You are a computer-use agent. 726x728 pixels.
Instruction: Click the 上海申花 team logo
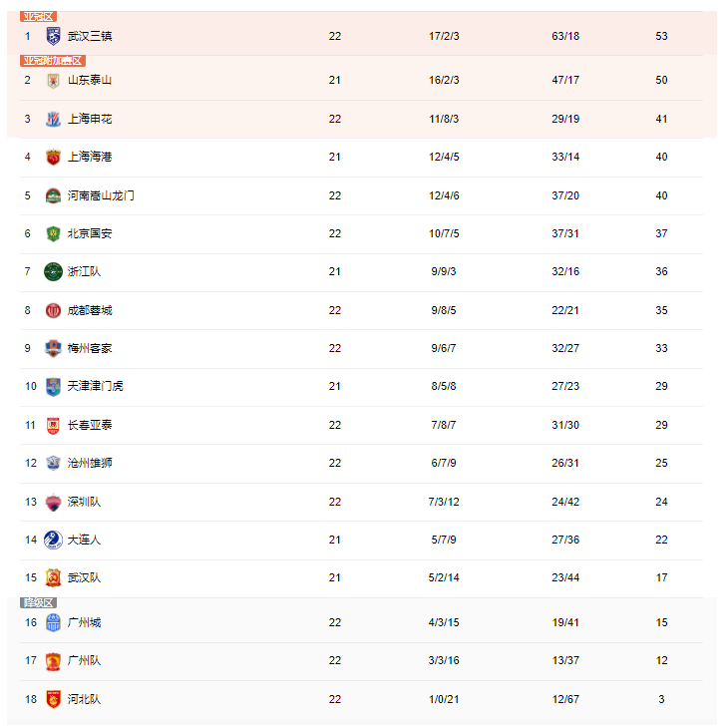pos(54,119)
